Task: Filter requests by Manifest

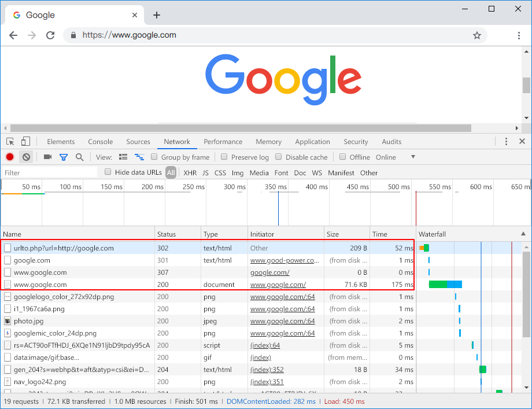Action: 341,173
